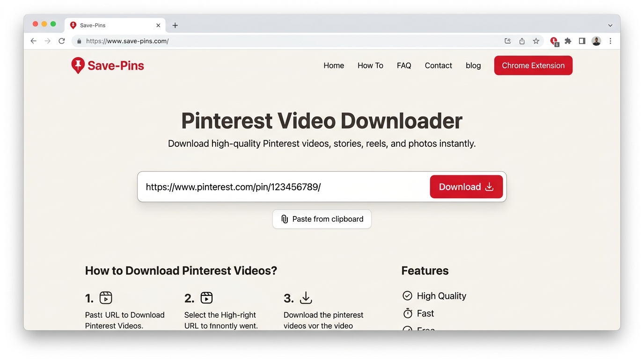644x359 pixels.
Task: Click the step 1 video icon
Action: pyautogui.click(x=106, y=298)
